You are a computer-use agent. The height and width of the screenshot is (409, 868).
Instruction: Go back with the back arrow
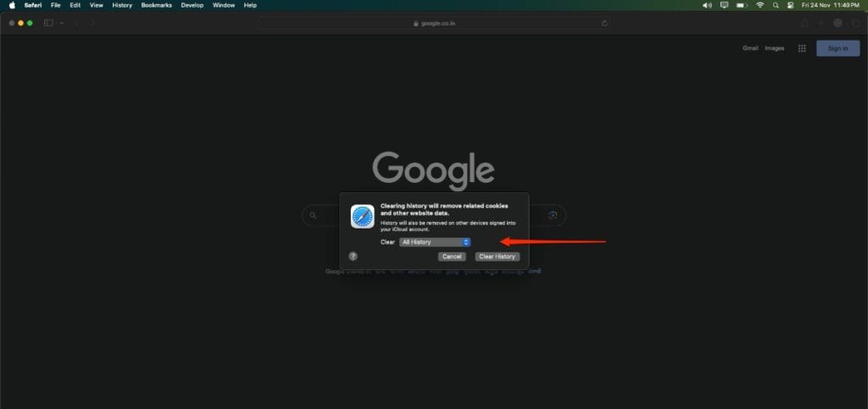[76, 23]
